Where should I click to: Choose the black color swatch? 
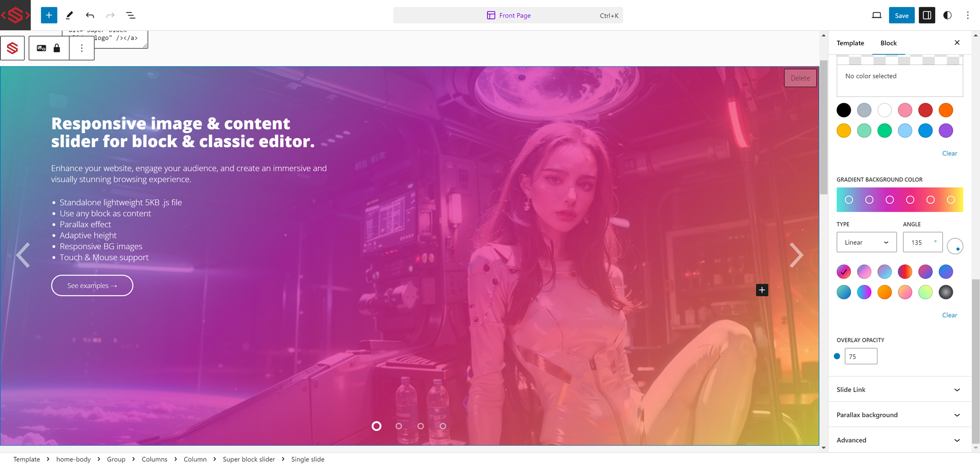click(x=844, y=110)
